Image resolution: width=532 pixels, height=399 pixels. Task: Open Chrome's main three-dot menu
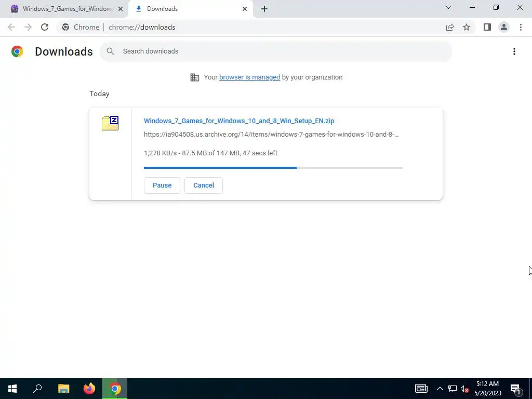(x=521, y=27)
